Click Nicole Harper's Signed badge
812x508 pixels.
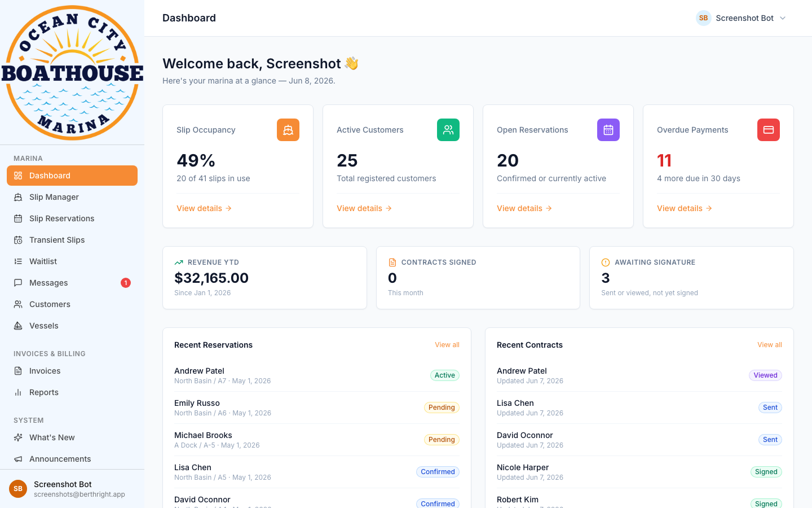pos(766,472)
